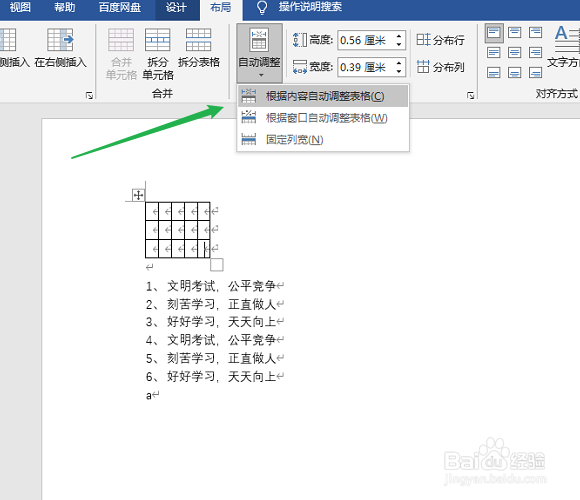Select align center left icon

(494, 53)
